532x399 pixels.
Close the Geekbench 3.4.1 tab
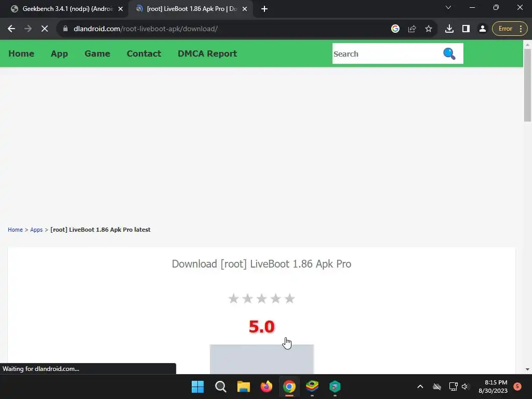121,9
